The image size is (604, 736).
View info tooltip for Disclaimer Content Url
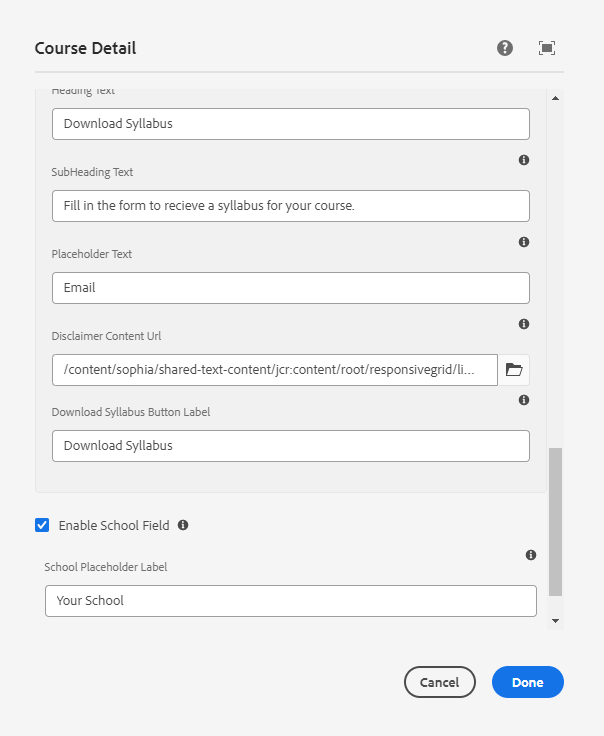coord(524,324)
